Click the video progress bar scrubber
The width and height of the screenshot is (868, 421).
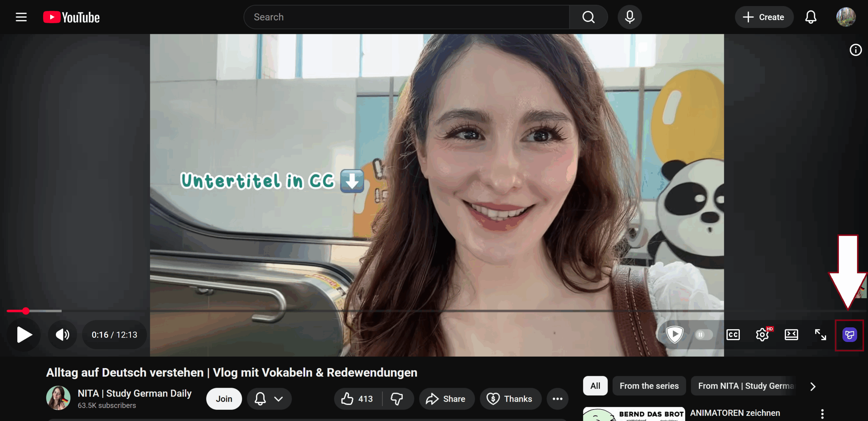26,311
